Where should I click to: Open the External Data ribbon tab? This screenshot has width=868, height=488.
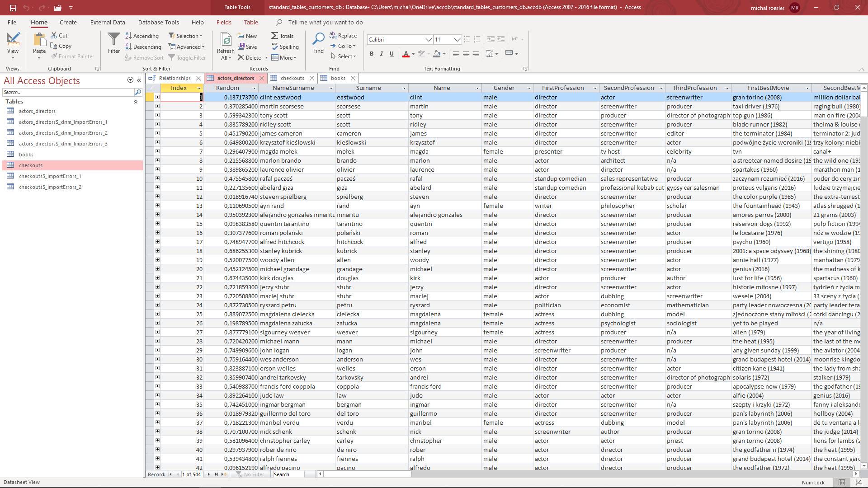[x=108, y=22]
